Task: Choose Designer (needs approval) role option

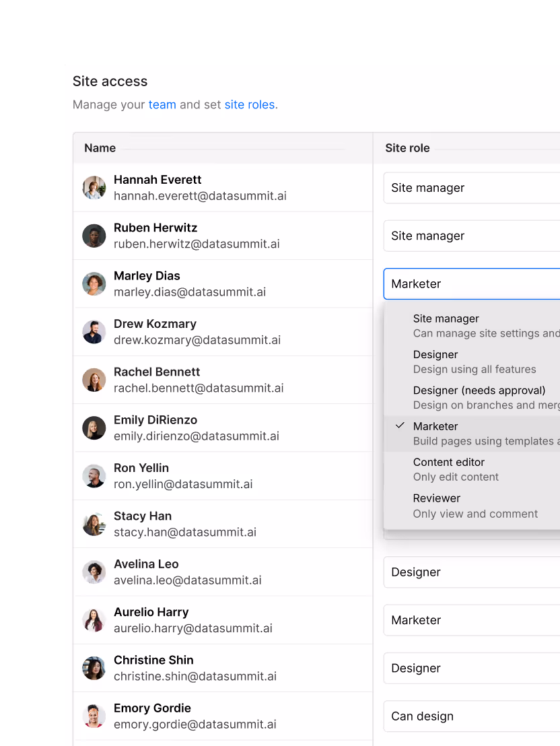Action: tap(472, 398)
